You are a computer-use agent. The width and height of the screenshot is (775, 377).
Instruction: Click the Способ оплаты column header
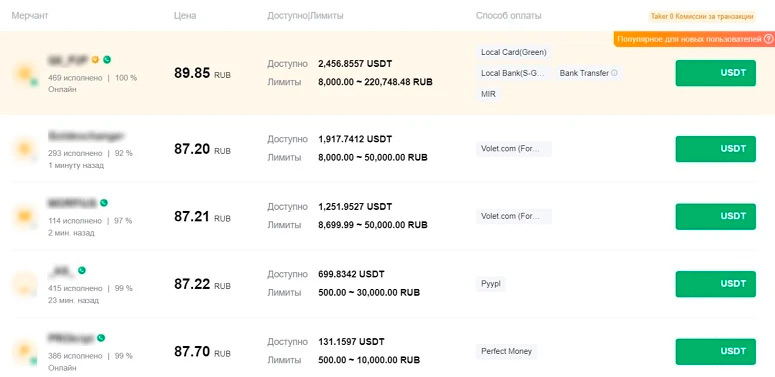(x=509, y=16)
